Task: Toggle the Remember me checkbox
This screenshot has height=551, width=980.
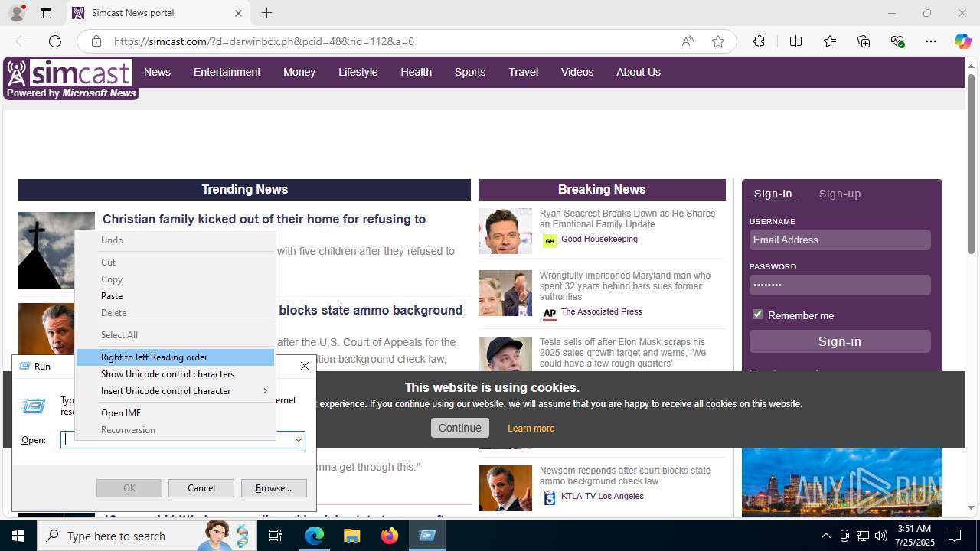Action: 757,315
